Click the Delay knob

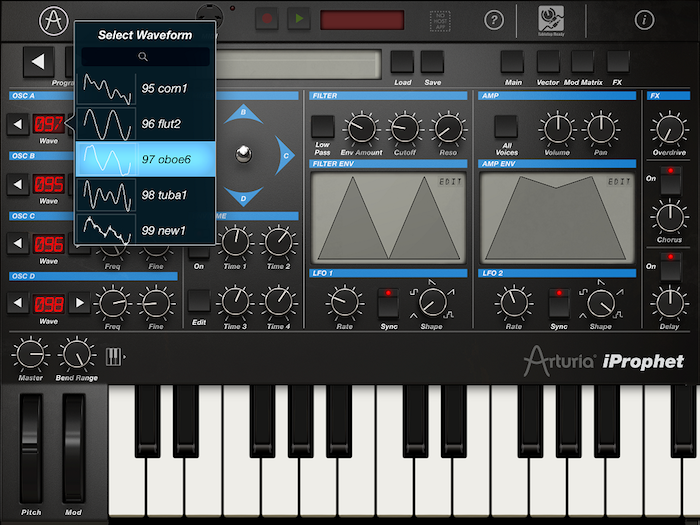click(x=669, y=303)
